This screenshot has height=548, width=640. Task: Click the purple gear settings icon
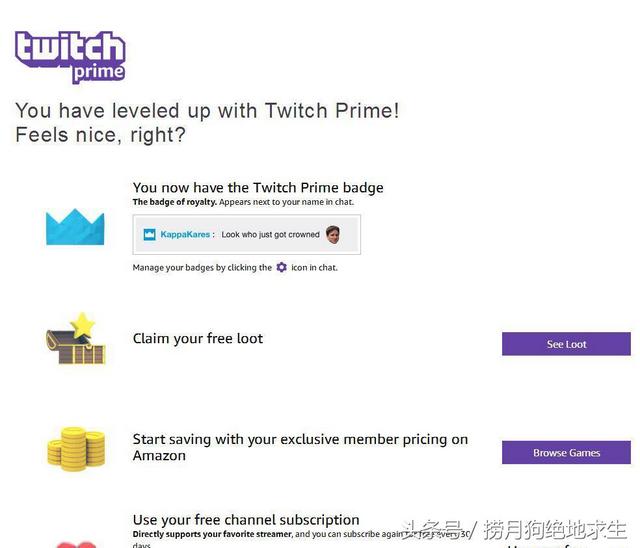(x=281, y=267)
